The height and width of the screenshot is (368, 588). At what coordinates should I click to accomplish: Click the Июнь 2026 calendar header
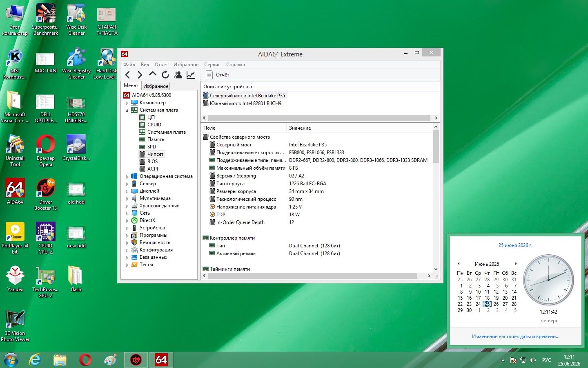pyautogui.click(x=487, y=264)
